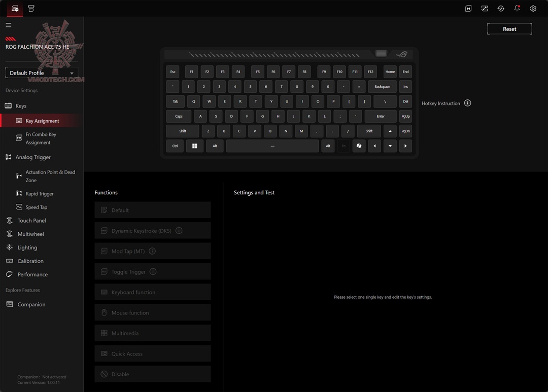Choose the Quick Access function option
Screen dimensions: 548x392
coord(152,353)
